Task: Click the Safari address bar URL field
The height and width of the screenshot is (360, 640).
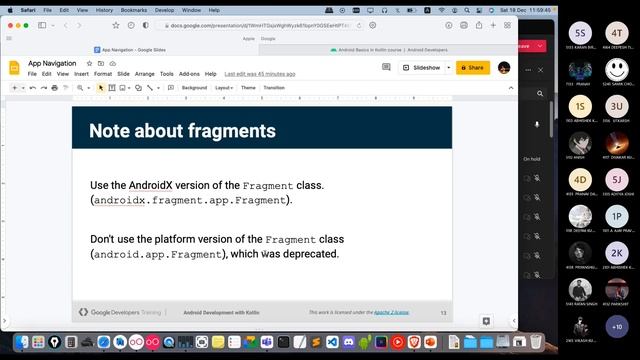Action: pos(260,25)
